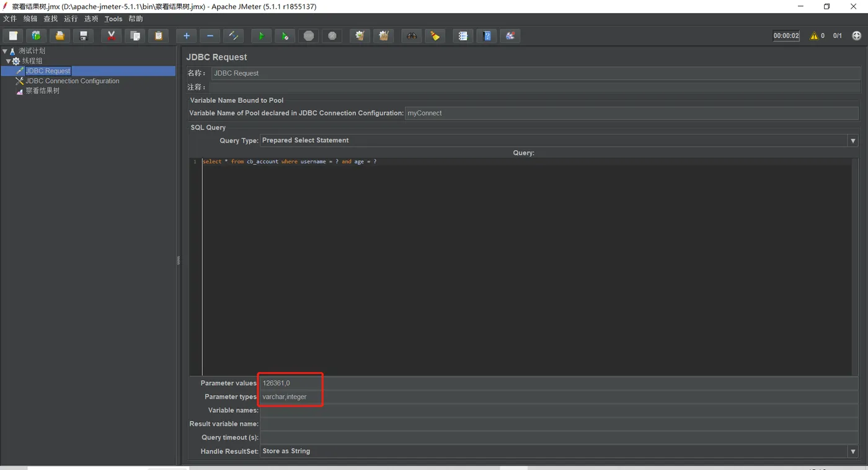Select 测试计划 root node label
This screenshot has height=470, width=868.
pyautogui.click(x=32, y=51)
